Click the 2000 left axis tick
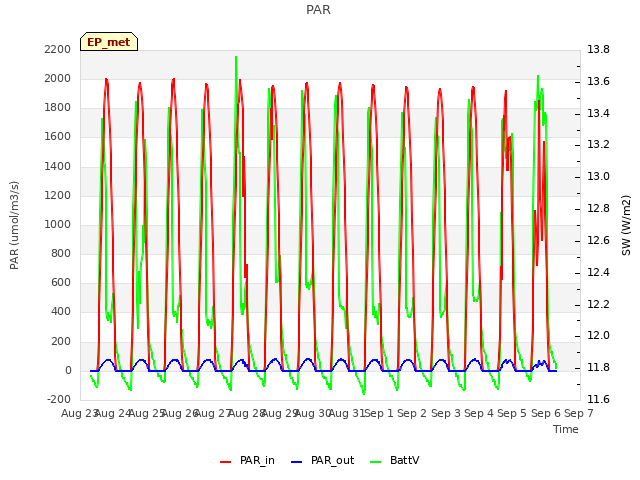Viewport: 640px width, 480px height. 58,78
